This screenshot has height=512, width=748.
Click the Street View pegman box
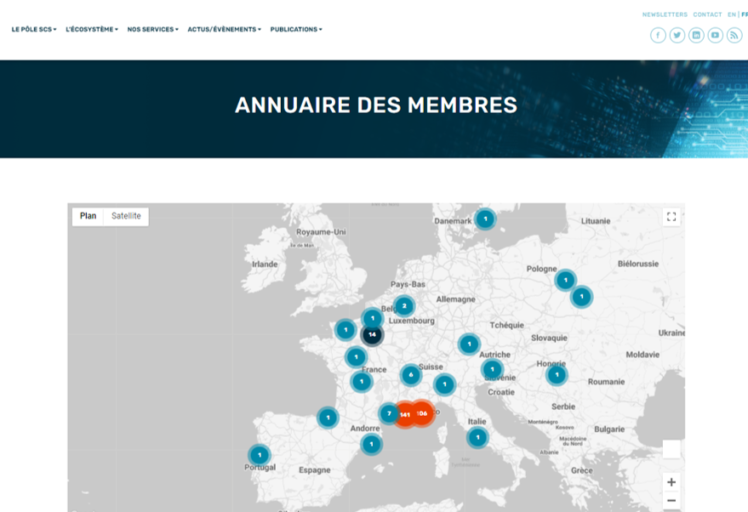point(671,449)
